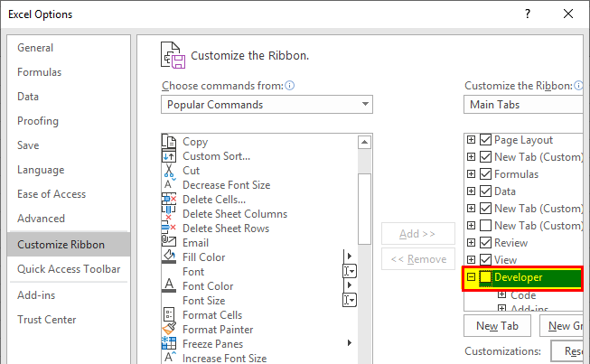This screenshot has height=364, width=590.
Task: Click info icon beside Customize the Ribbon label
Action: coord(578,86)
